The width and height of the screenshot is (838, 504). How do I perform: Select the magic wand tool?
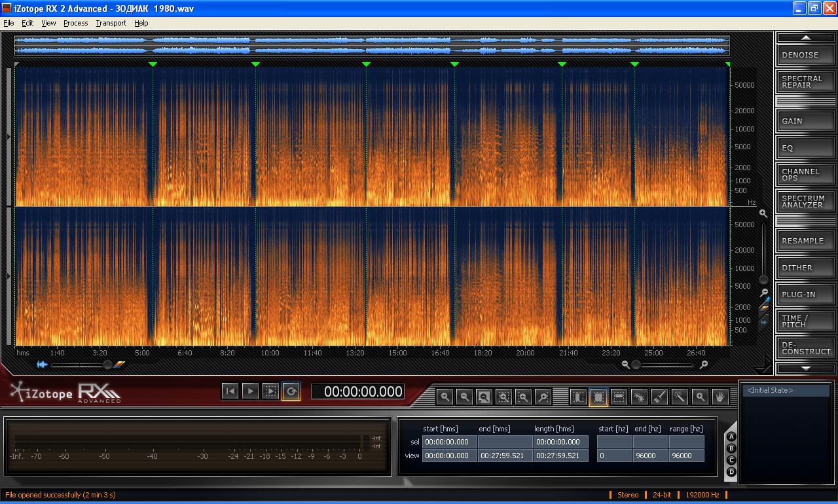point(680,397)
